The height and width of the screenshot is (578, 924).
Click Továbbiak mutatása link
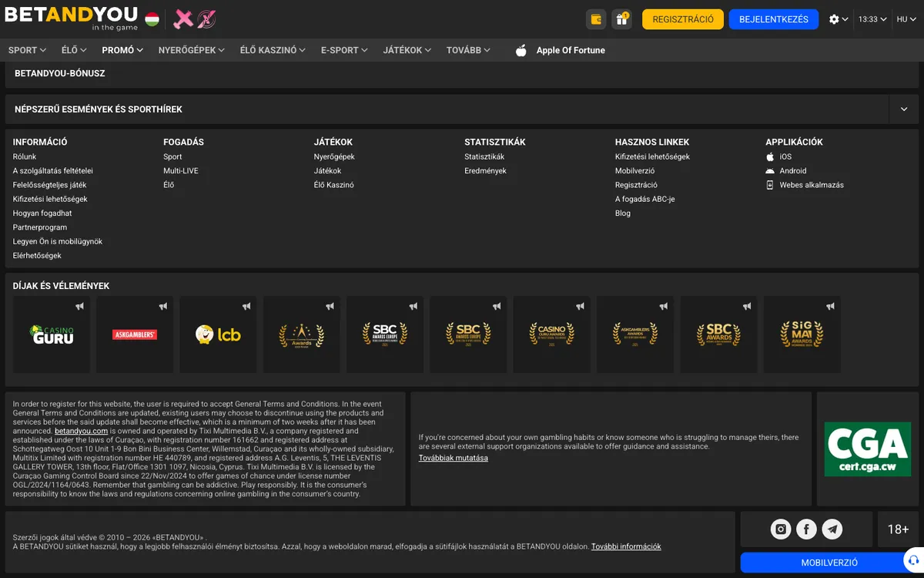[453, 458]
